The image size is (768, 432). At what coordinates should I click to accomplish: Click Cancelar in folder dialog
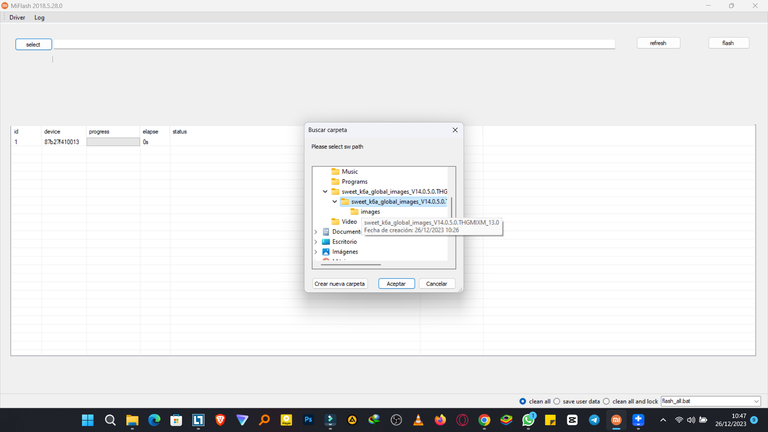436,284
